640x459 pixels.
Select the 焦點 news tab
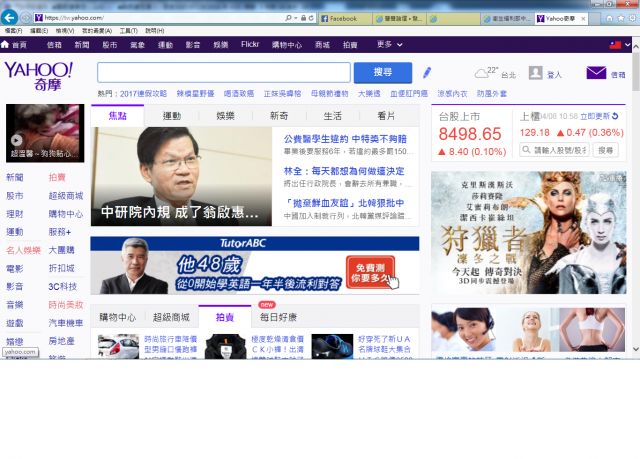(118, 116)
